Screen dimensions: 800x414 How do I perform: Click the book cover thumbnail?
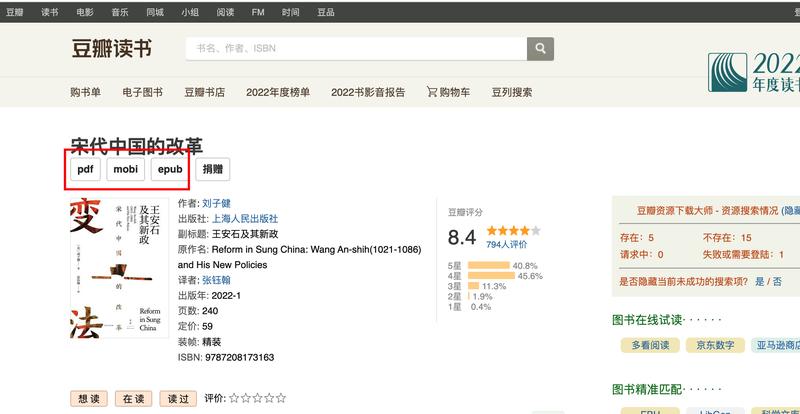click(x=119, y=268)
